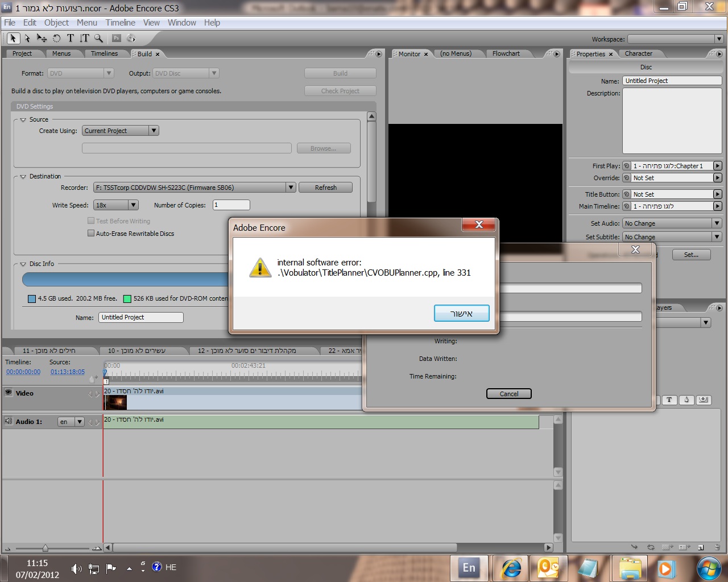Viewport: 728px width, 582px height.
Task: Open the Window menu
Action: click(182, 23)
